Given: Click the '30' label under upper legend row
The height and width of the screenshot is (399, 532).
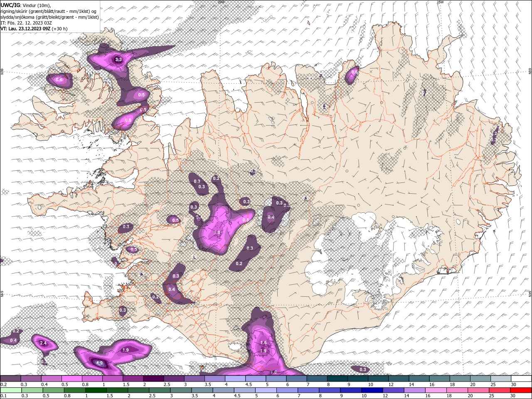Looking at the screenshot, I should pyautogui.click(x=514, y=384).
